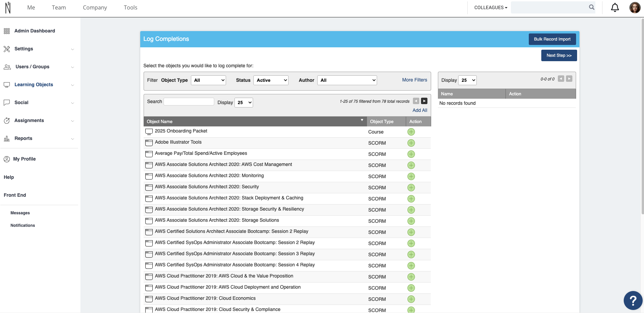Add AWS Cloud & the Value Proposition plus
This screenshot has height=313, width=644.
(411, 277)
